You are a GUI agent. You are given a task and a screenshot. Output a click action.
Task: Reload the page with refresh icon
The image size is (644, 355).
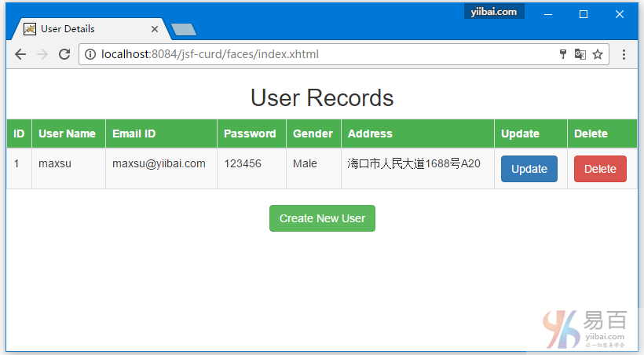coord(64,54)
